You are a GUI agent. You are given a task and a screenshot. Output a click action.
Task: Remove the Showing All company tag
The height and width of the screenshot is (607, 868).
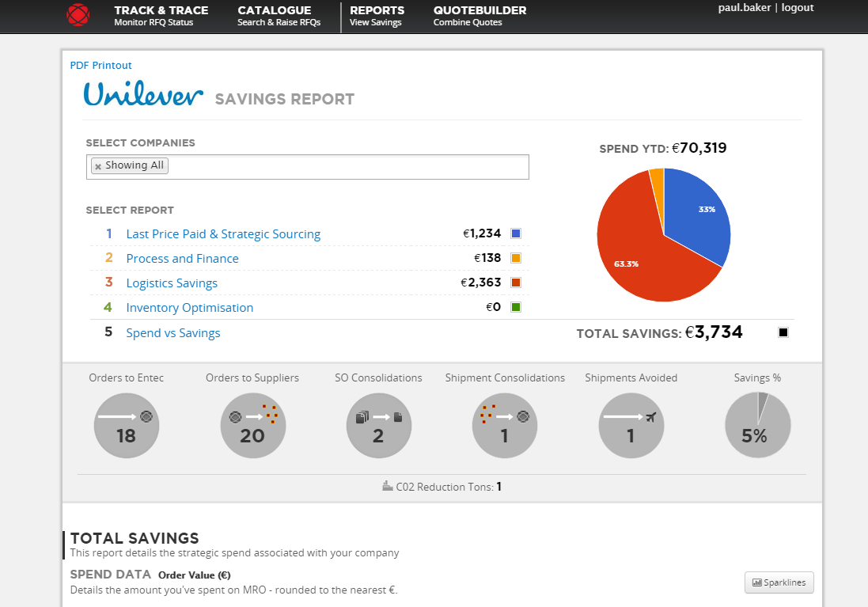coord(98,166)
